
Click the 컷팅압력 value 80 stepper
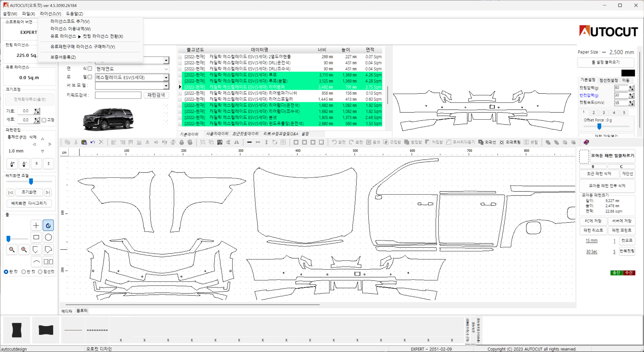coord(632,88)
